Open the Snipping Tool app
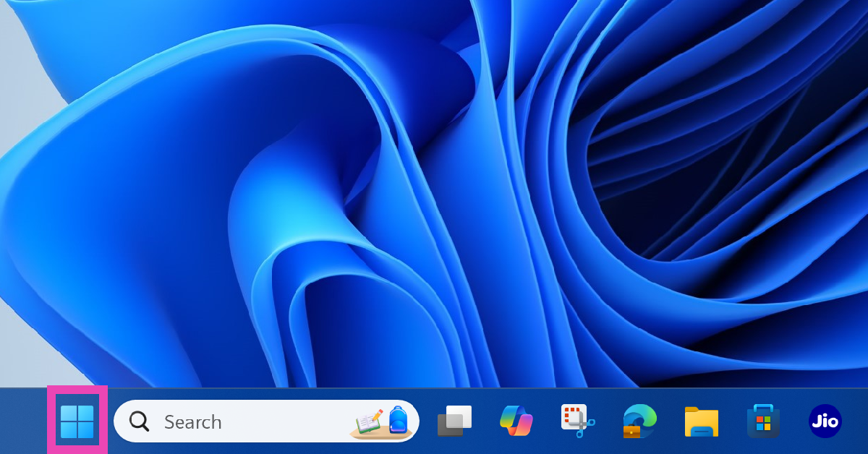This screenshot has width=868, height=454. 577,421
